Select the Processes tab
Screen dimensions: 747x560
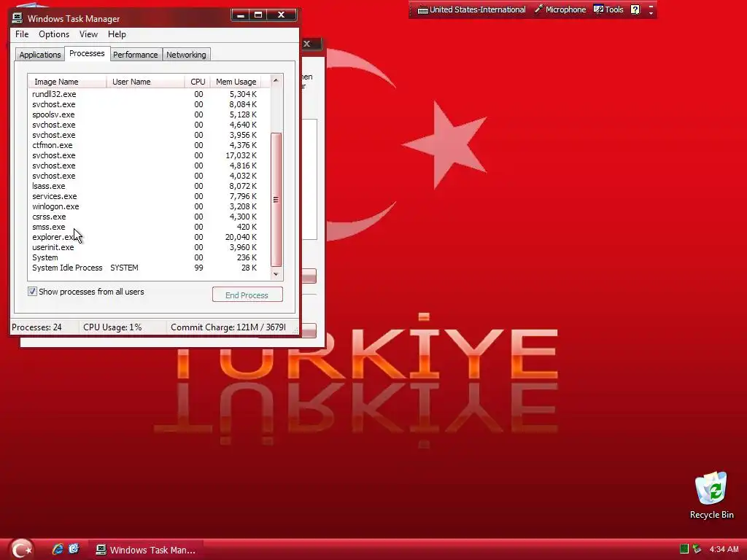[87, 53]
